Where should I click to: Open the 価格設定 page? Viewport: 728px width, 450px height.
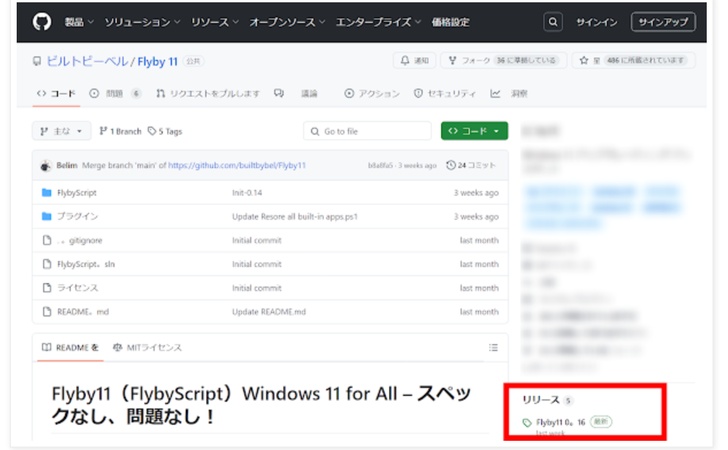coord(450,22)
